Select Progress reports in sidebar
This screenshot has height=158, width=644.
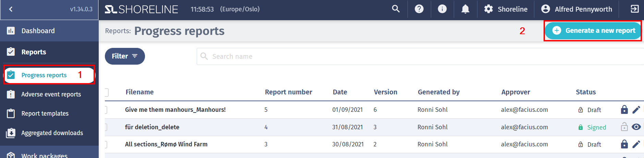click(x=49, y=75)
